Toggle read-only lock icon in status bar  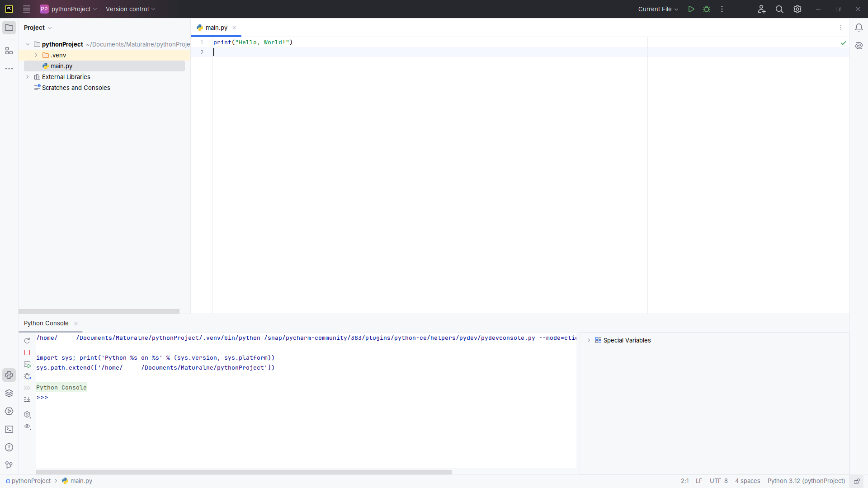pyautogui.click(x=857, y=481)
